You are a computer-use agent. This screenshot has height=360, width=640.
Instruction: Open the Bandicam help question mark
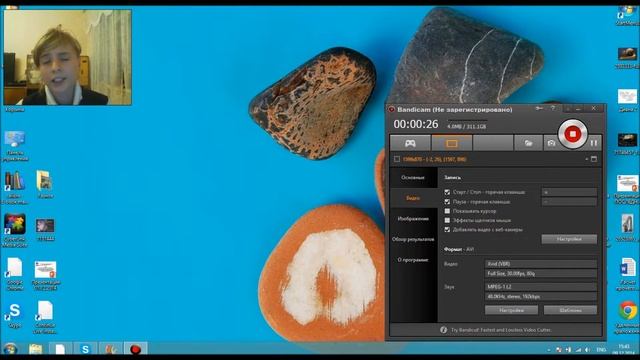[553, 109]
